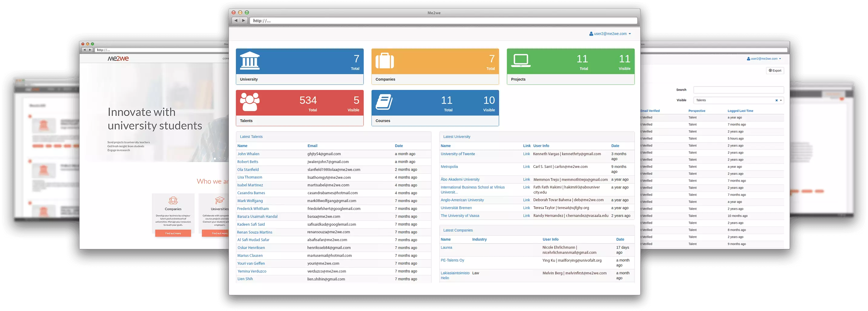Open company Lakiasiaintoimisto Helin

pyautogui.click(x=455, y=275)
